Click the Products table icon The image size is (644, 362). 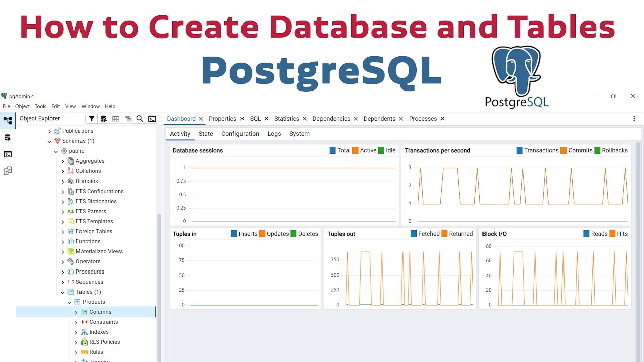pyautogui.click(x=77, y=302)
